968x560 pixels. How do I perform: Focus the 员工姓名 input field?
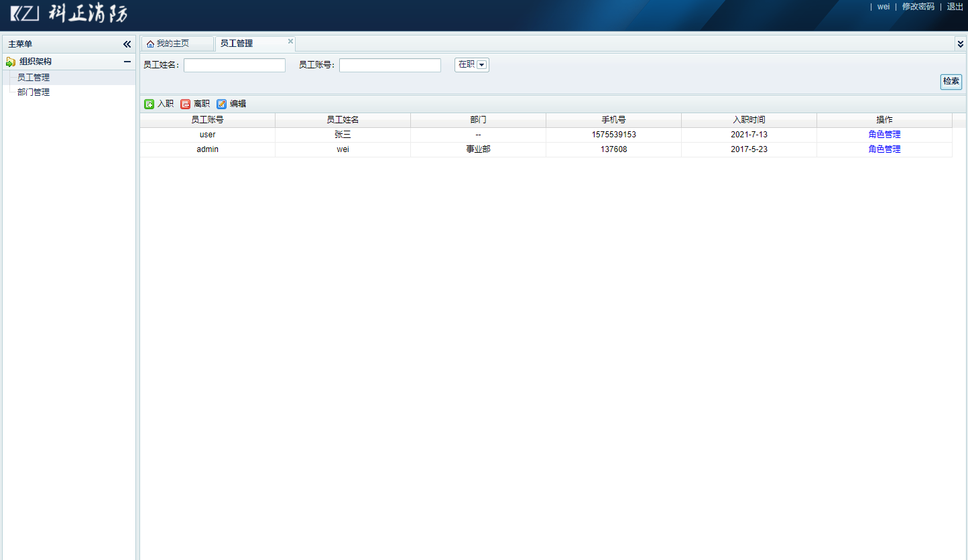coord(235,66)
